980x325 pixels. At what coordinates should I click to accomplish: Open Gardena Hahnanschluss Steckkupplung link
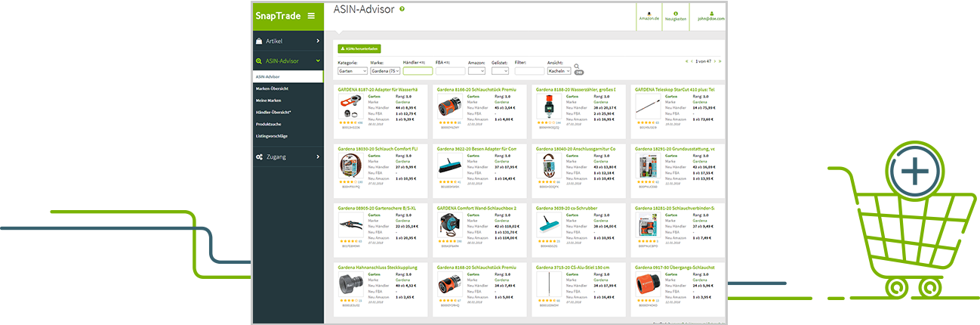pos(378,267)
